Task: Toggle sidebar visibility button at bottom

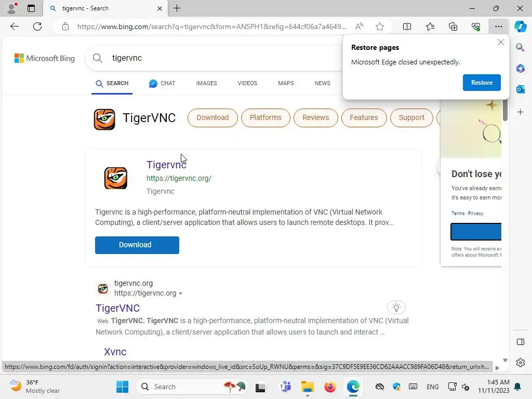Action: click(x=521, y=342)
